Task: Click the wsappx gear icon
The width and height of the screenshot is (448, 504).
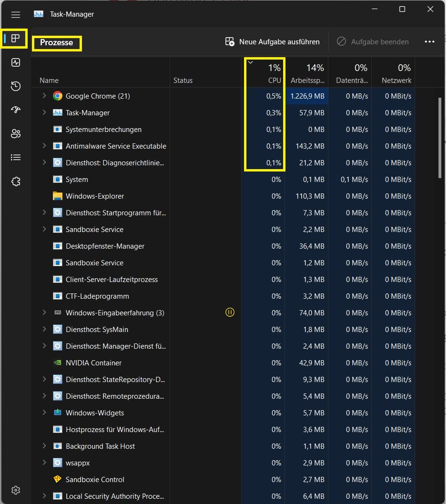Action: click(58, 463)
